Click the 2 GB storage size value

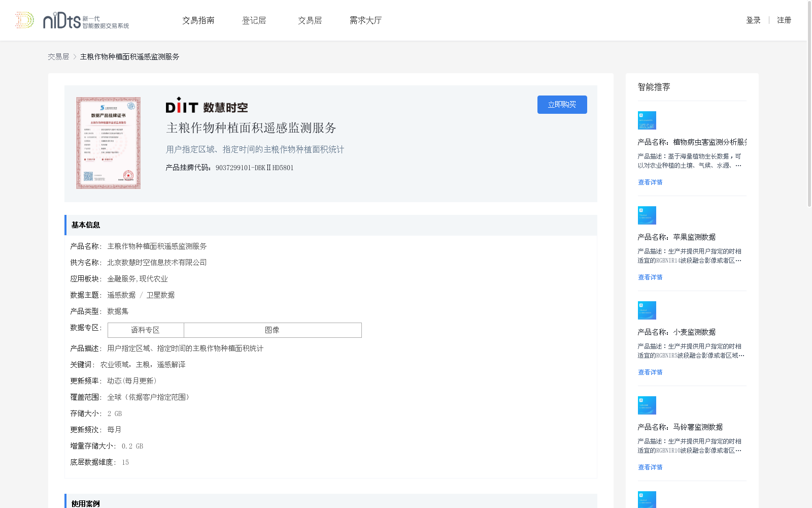tap(115, 414)
